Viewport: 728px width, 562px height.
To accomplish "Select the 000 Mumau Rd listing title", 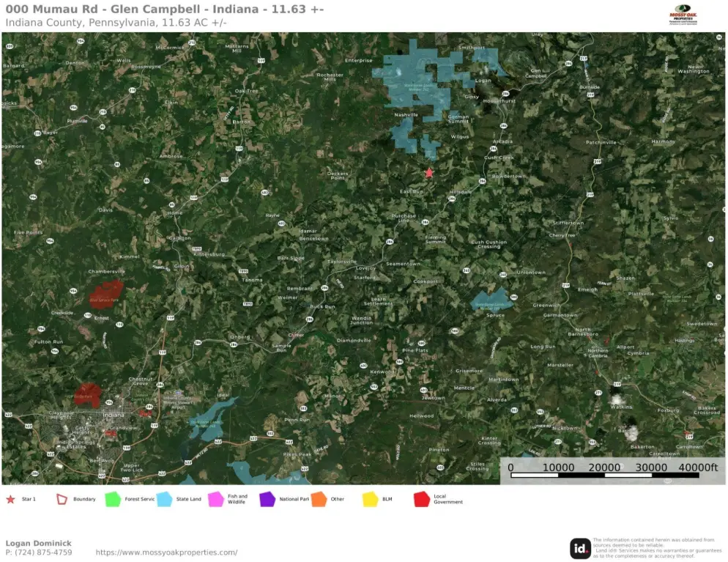I will click(x=165, y=9).
